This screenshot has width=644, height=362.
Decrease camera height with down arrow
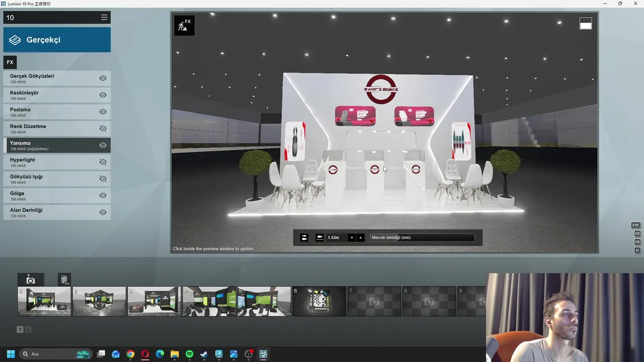pos(352,238)
